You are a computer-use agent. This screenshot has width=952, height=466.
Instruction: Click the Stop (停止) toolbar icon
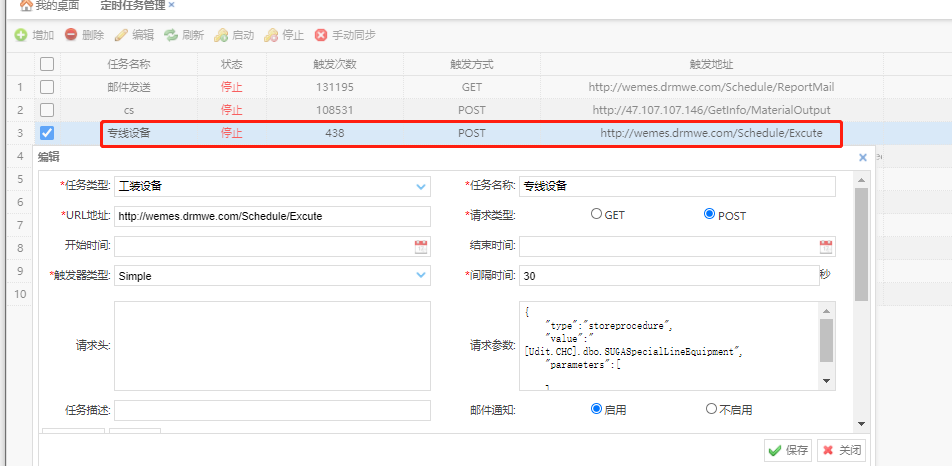pos(271,35)
